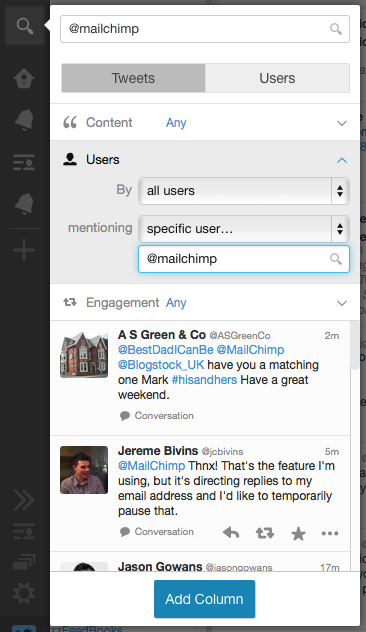Click Content quote-mark icon
Viewport: 366px width, 632px height.
tap(70, 122)
